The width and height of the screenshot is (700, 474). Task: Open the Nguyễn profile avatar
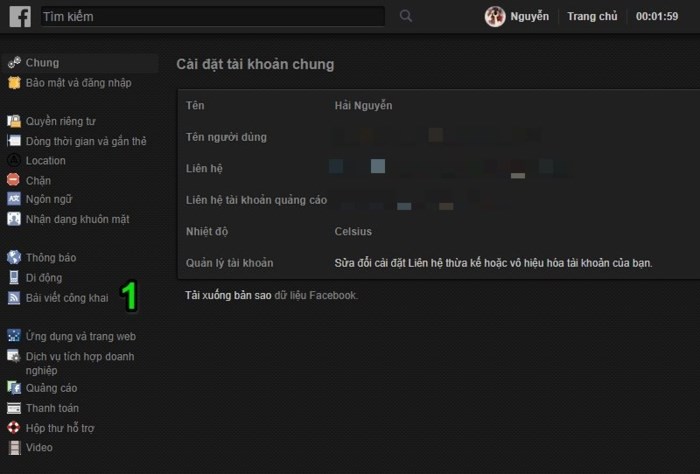tap(495, 17)
